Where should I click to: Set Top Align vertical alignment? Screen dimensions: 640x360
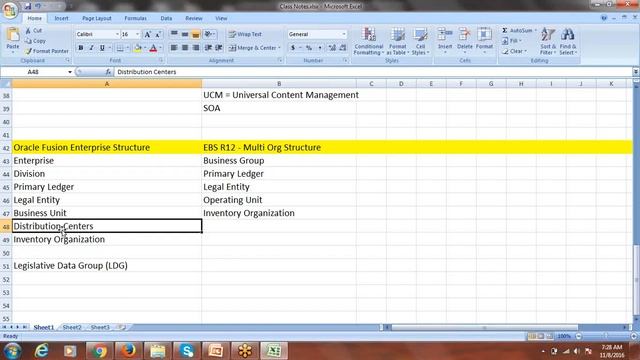[174, 34]
